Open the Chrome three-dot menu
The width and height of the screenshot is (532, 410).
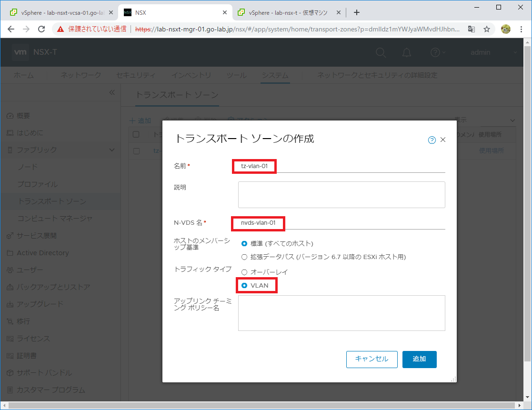click(x=521, y=29)
